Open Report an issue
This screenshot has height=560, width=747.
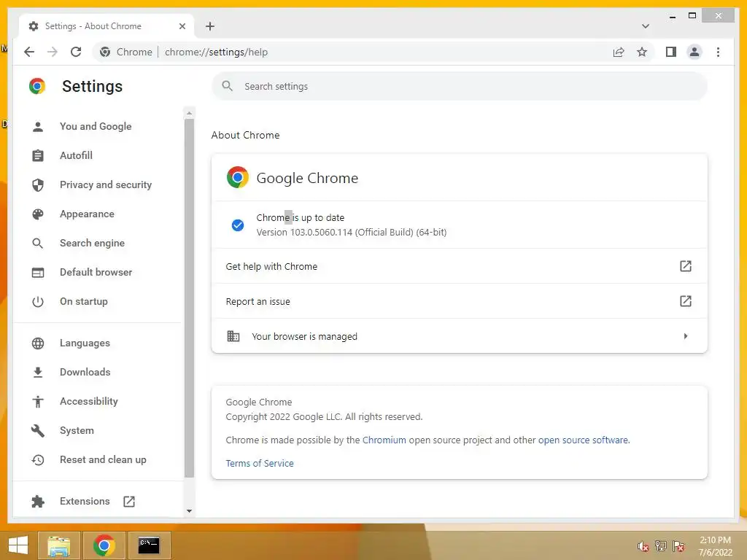(460, 301)
